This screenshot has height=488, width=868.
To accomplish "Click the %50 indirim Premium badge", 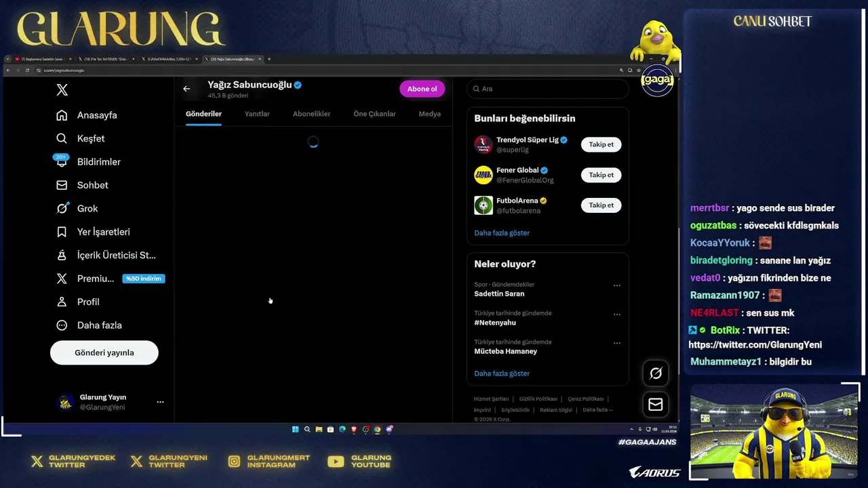I will click(144, 279).
